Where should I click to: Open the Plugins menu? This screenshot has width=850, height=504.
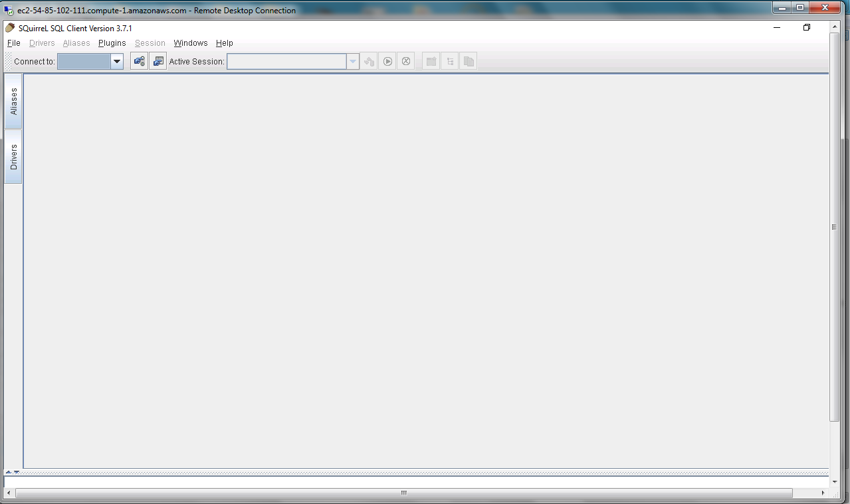click(x=112, y=43)
